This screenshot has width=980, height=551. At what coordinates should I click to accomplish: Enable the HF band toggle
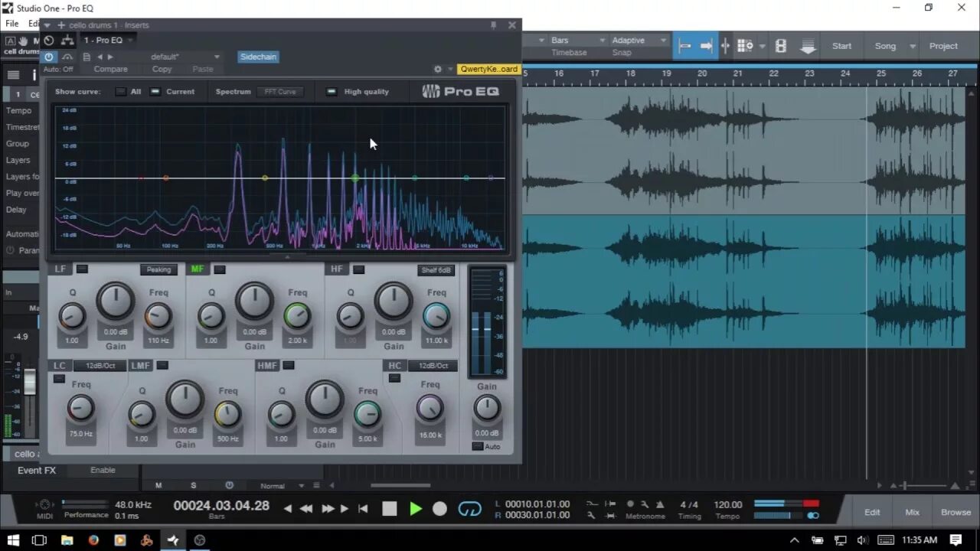(x=358, y=269)
